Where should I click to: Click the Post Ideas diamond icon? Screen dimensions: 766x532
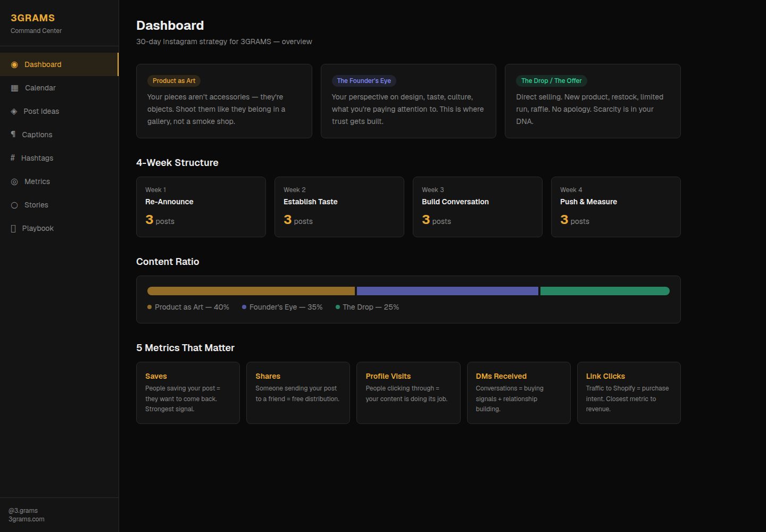coord(14,112)
